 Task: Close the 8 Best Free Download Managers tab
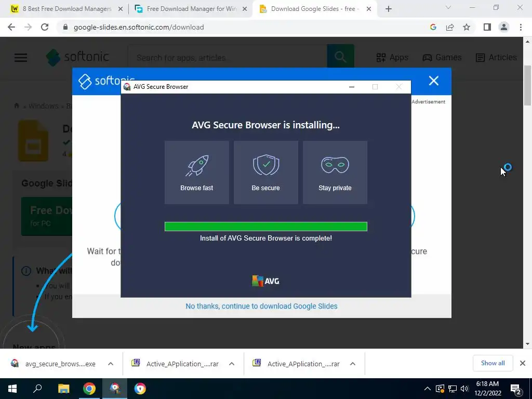click(120, 9)
